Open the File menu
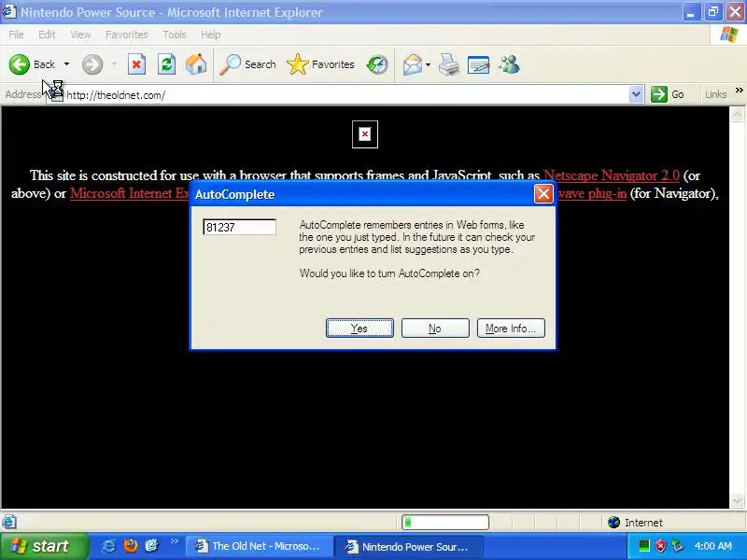747x560 pixels. tap(16, 35)
